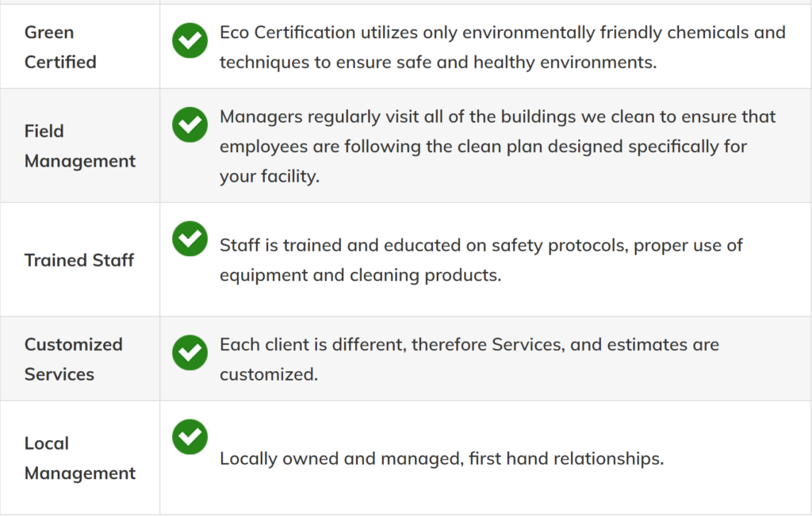
Task: Click the phrase 'your facility.' in Field Management
Action: 270,177
